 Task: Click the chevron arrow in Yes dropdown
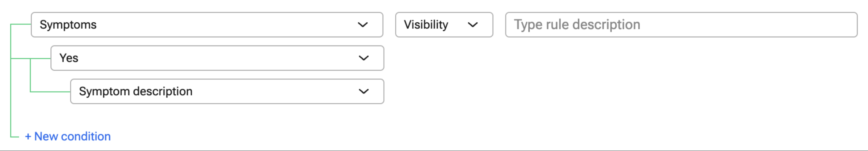364,58
